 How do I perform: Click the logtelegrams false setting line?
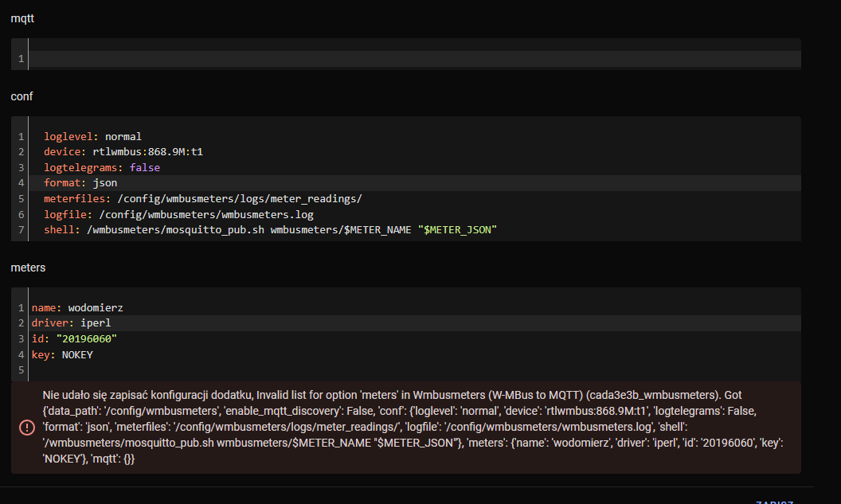(x=96, y=167)
